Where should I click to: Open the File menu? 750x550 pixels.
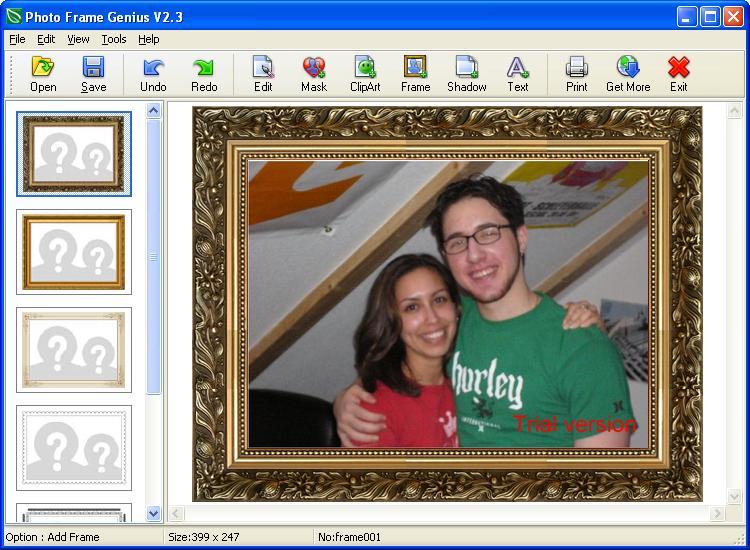pos(17,39)
